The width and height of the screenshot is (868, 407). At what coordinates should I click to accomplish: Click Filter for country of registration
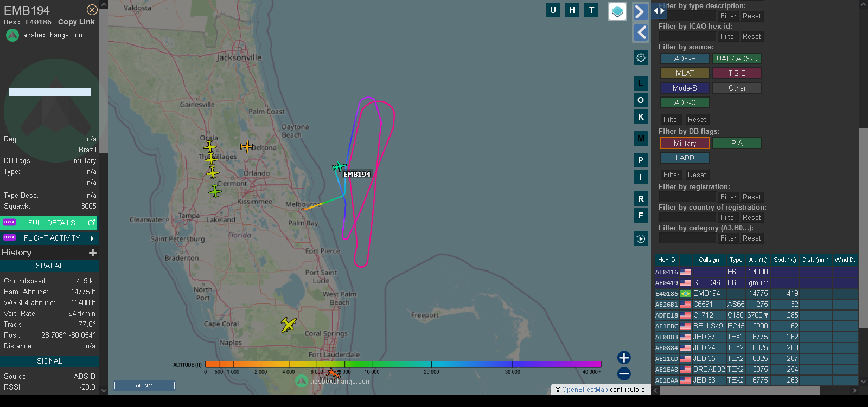728,218
